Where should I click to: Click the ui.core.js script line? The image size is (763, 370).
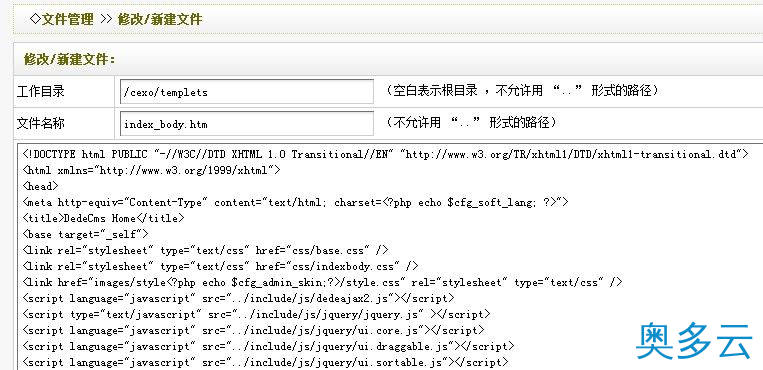pyautogui.click(x=254, y=330)
